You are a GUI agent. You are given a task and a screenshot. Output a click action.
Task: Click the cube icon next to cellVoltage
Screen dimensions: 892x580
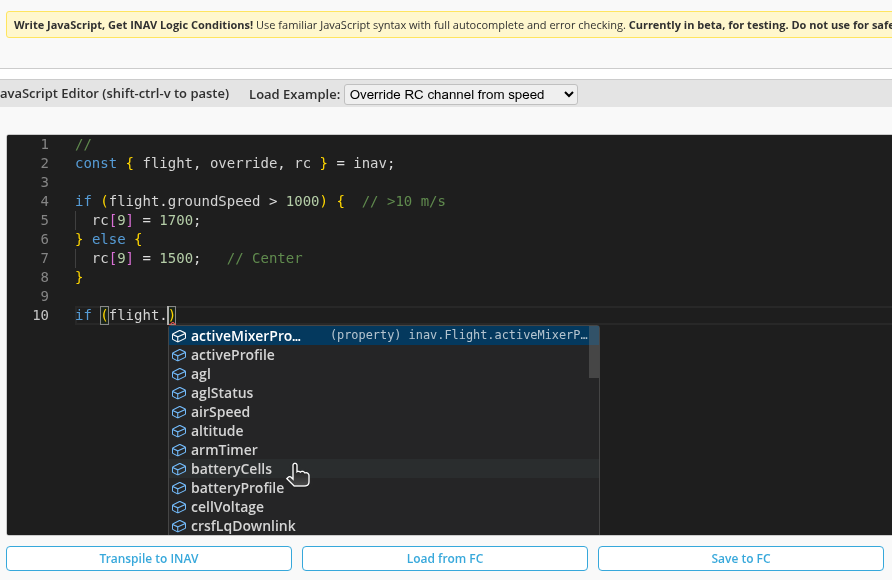tap(179, 507)
